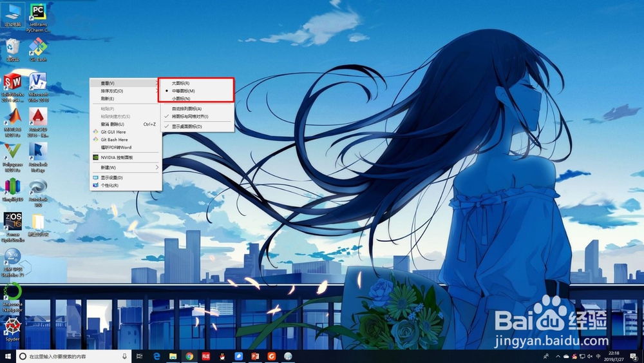The width and height of the screenshot is (644, 363).
Task: Select the Git Bash desktop shortcut
Action: coord(38,50)
